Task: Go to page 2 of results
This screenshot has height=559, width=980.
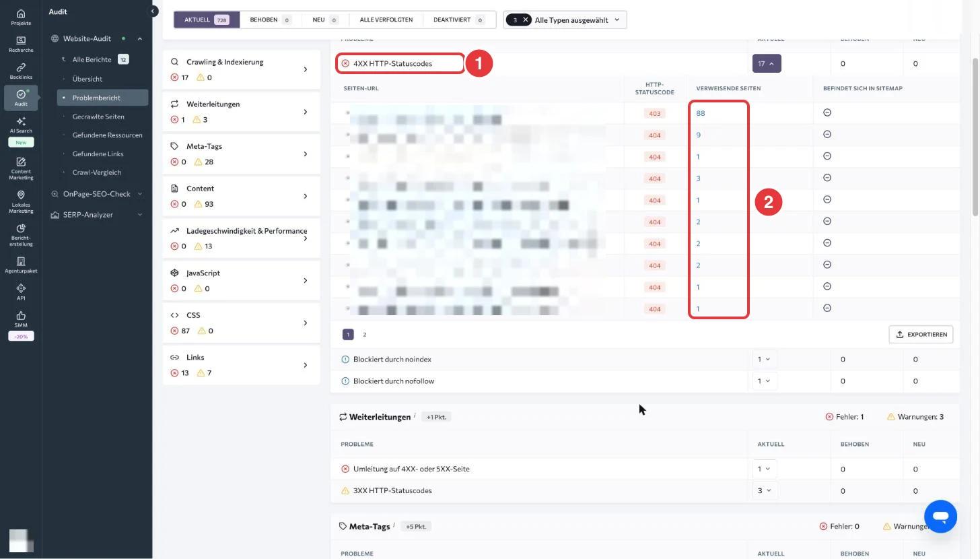Action: 365,335
